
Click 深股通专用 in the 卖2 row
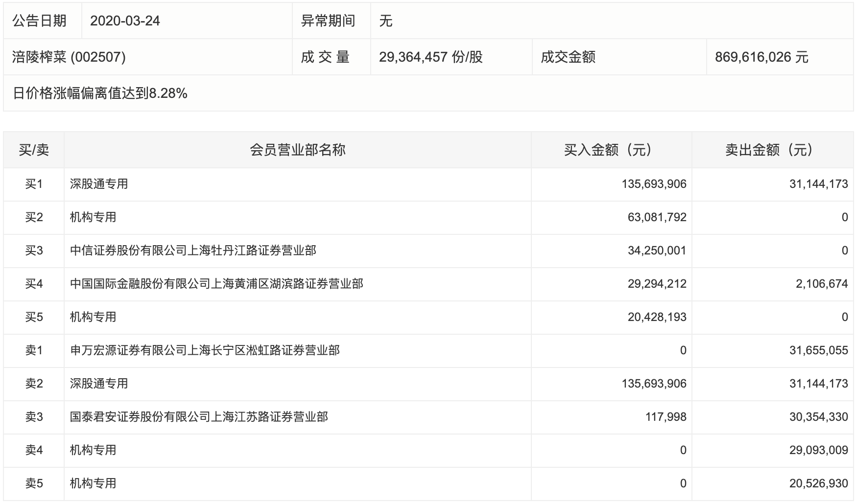click(x=99, y=384)
